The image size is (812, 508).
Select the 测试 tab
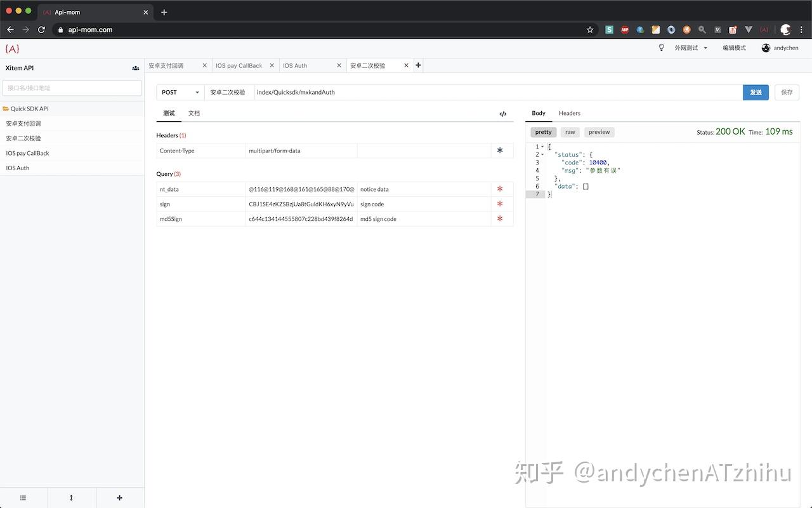(169, 113)
